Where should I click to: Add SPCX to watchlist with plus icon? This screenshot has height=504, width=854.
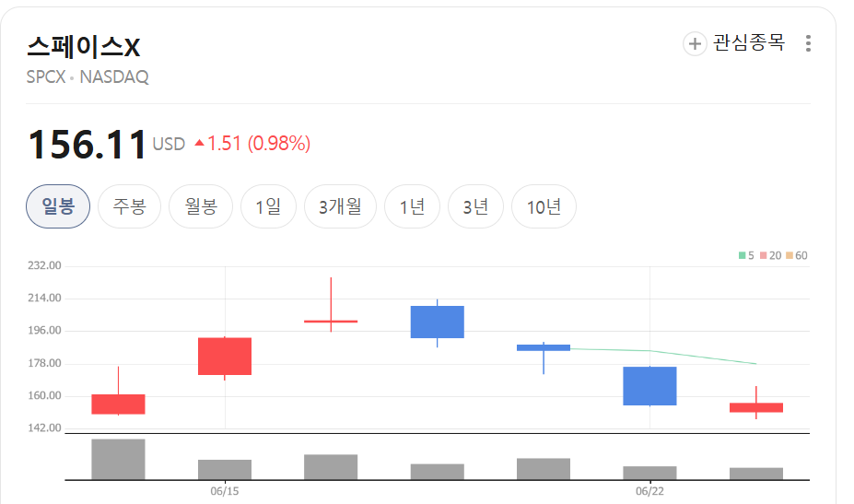pyautogui.click(x=695, y=43)
